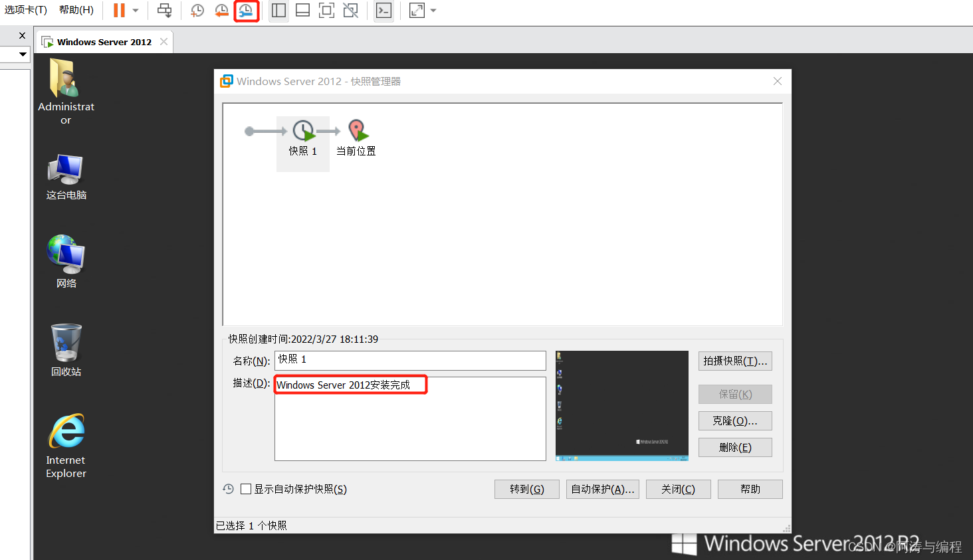The image size is (973, 560).
Task: Click the 转到(G) button
Action: click(526, 489)
